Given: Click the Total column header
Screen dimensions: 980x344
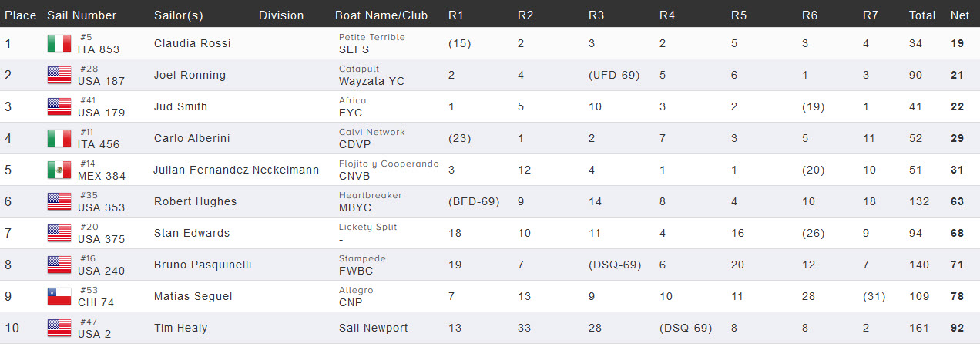Looking at the screenshot, I should [x=922, y=15].
